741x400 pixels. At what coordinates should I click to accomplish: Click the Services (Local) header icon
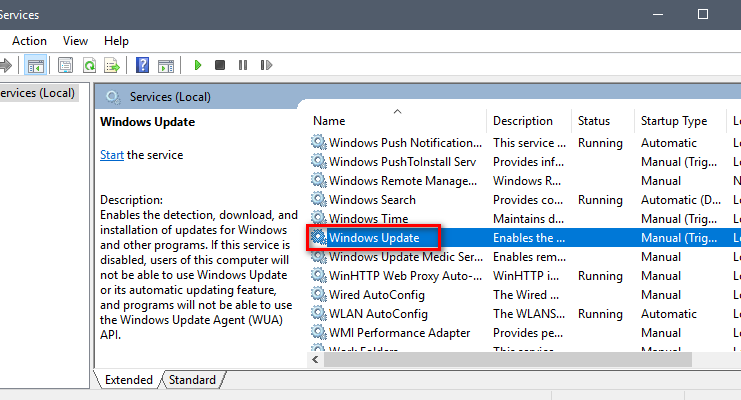point(113,97)
